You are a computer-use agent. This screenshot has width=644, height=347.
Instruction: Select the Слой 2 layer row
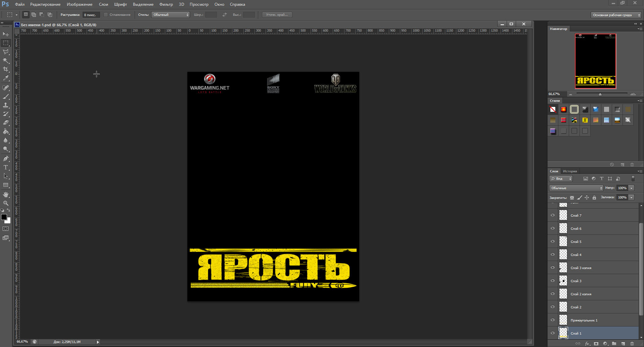point(593,307)
